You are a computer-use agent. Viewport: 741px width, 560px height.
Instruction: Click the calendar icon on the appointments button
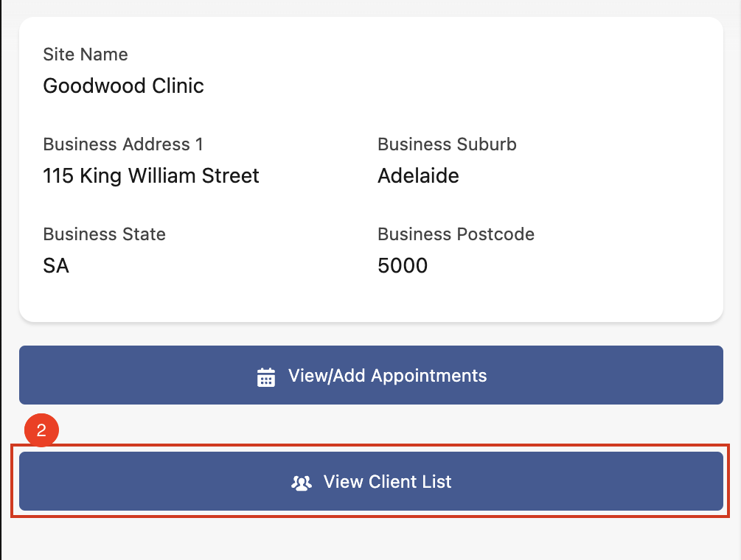265,377
